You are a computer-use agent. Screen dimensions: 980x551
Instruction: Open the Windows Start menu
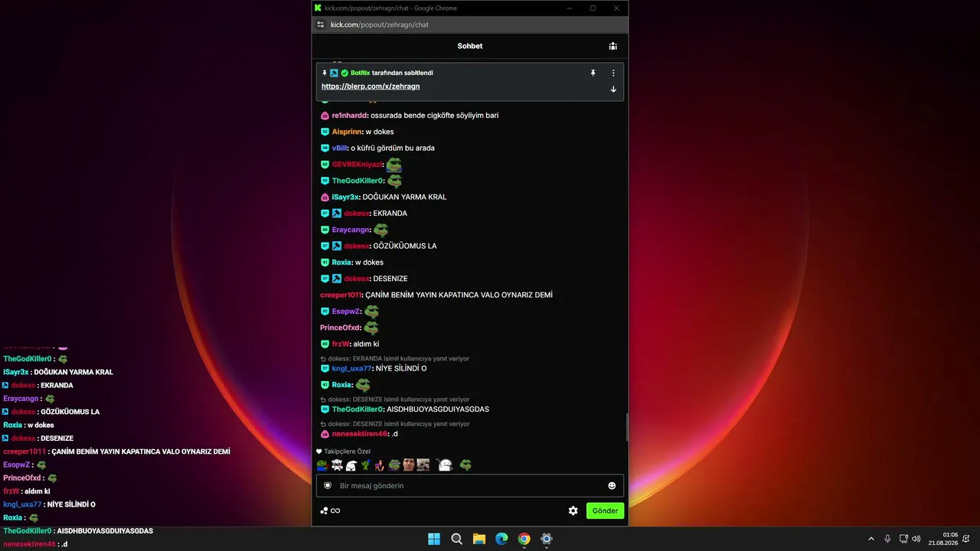(x=434, y=539)
